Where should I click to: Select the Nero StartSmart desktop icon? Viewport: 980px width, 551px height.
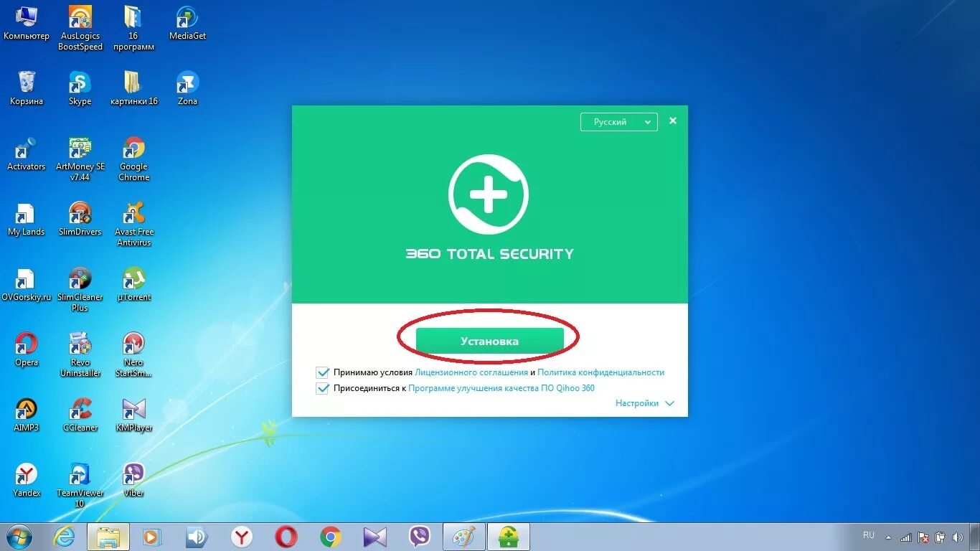pyautogui.click(x=133, y=355)
